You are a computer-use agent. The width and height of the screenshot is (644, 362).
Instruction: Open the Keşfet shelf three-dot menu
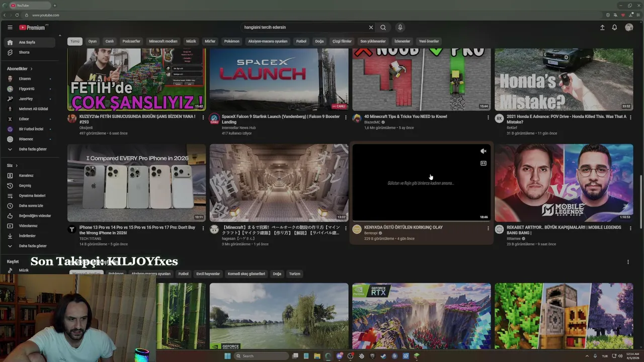click(x=628, y=262)
